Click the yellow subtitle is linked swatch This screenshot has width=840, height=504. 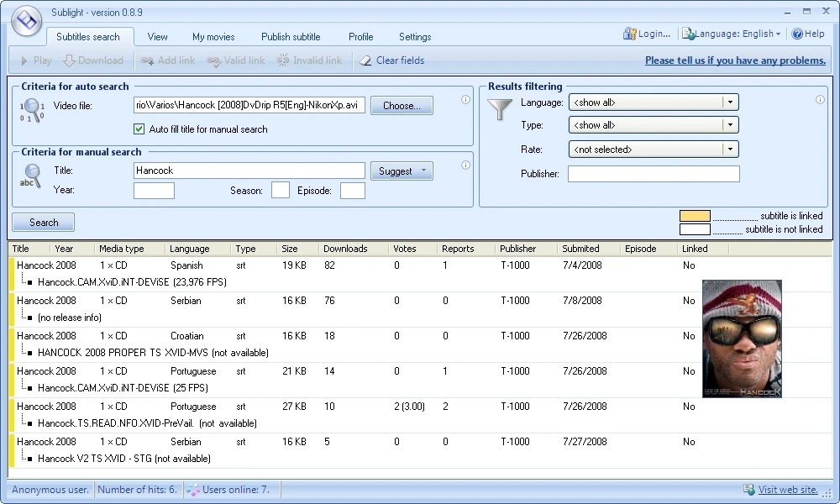[x=695, y=216]
